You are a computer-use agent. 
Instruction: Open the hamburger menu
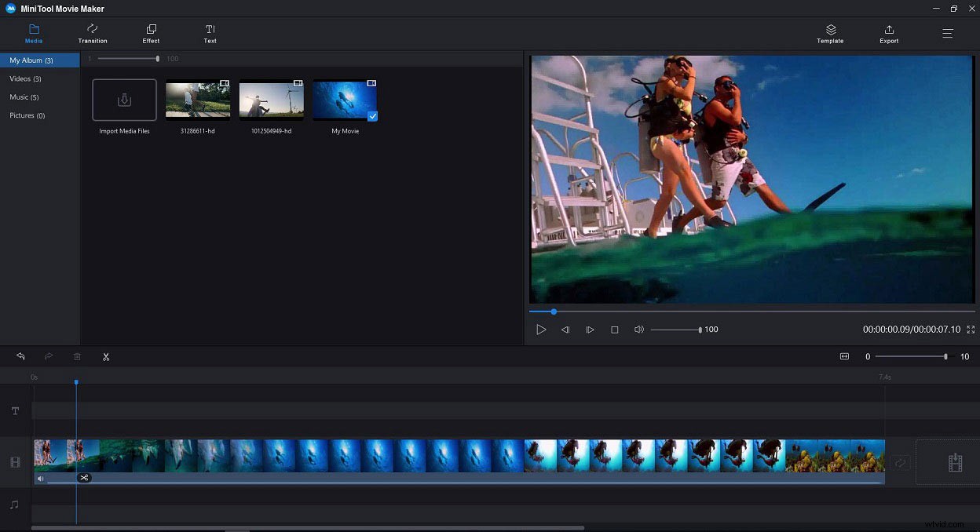947,33
